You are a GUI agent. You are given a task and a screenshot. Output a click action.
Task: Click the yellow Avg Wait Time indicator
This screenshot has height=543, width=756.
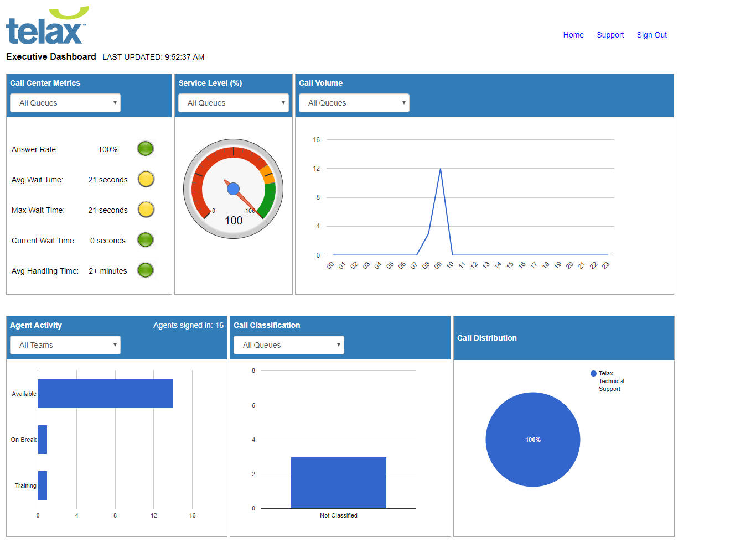click(x=146, y=179)
